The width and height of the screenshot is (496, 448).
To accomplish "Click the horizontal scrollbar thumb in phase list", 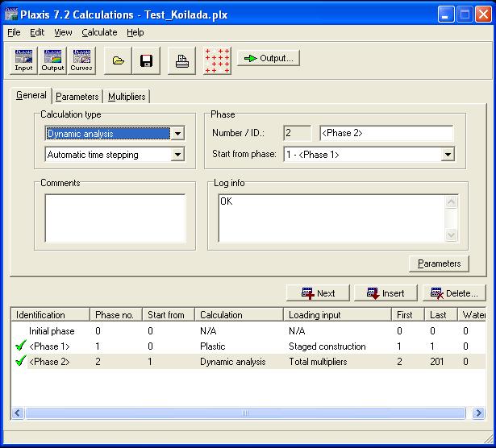I will point(245,413).
